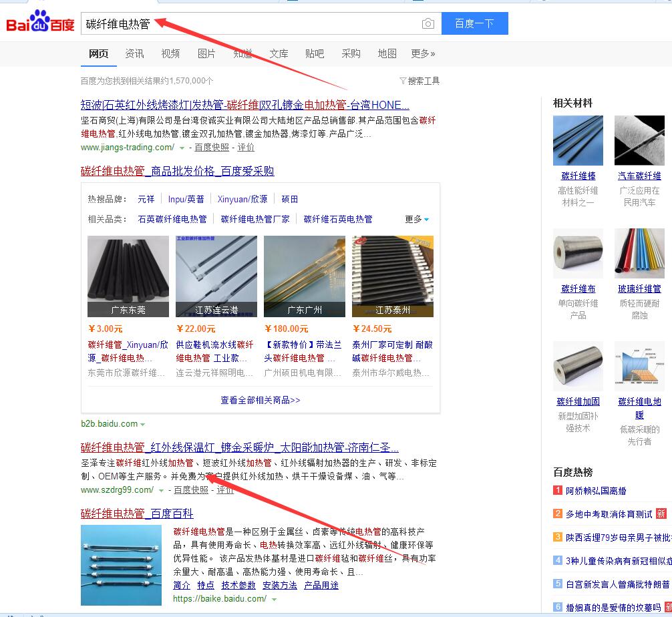
Task: Expand 更多 related categories dropdown
Action: (417, 220)
